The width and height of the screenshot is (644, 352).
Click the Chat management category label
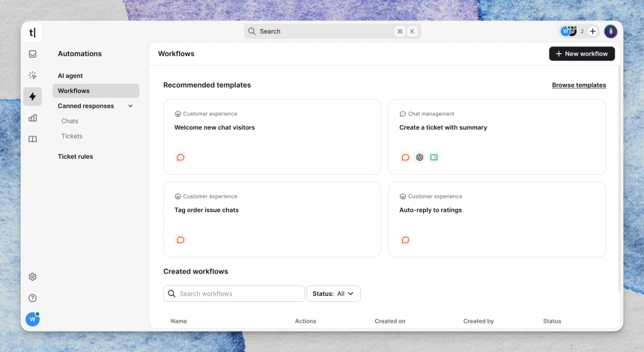pyautogui.click(x=431, y=114)
